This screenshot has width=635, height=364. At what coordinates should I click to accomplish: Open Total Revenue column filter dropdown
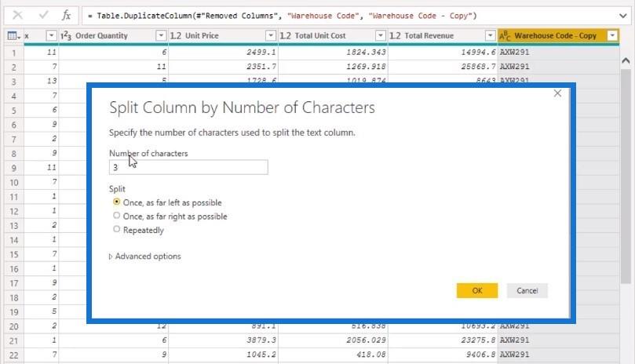490,35
